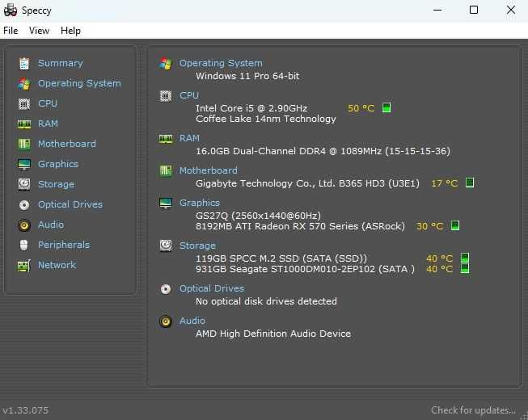Click the Radeon graphics temperature indicator icon

[455, 226]
